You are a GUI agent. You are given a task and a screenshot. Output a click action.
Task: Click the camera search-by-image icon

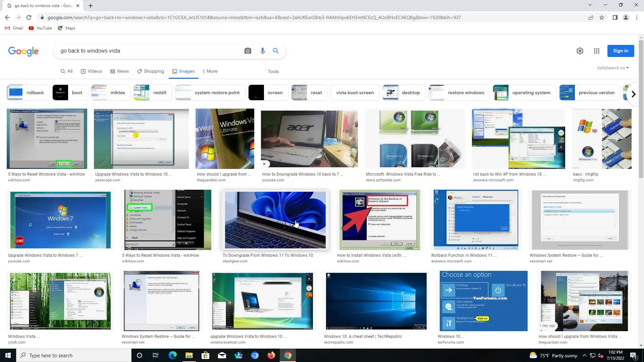248,51
